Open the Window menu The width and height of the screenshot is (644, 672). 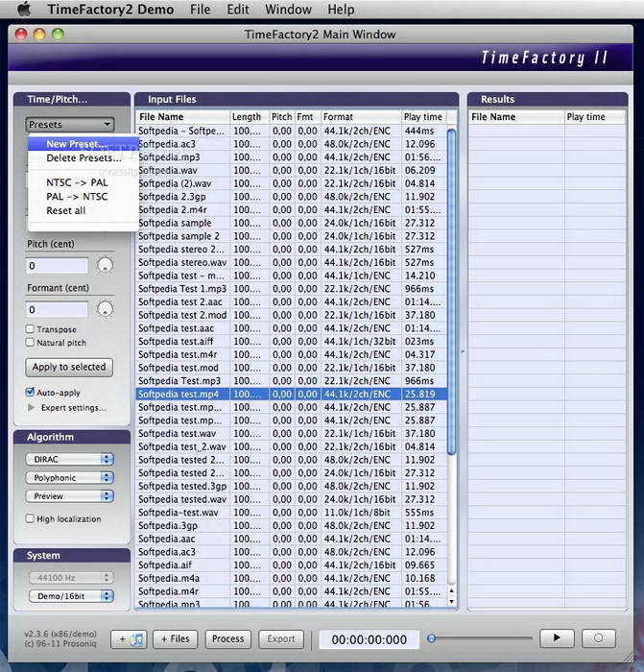(288, 9)
